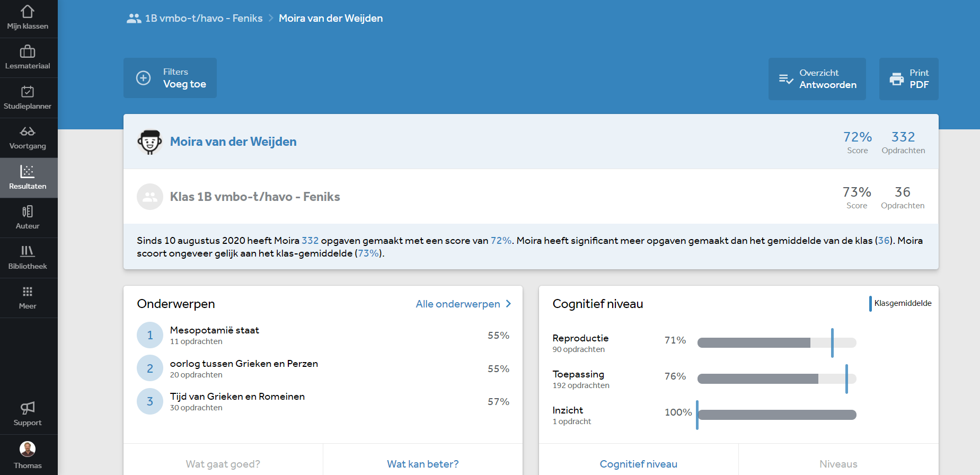The height and width of the screenshot is (475, 980).
Task: Go to Studieplanner in sidebar
Action: click(x=28, y=98)
